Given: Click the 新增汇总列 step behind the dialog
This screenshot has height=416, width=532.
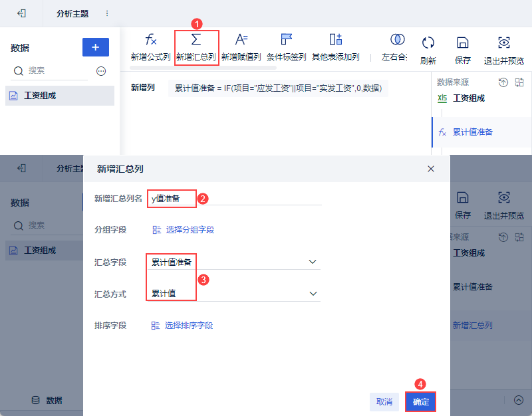Looking at the screenshot, I should tap(472, 326).
